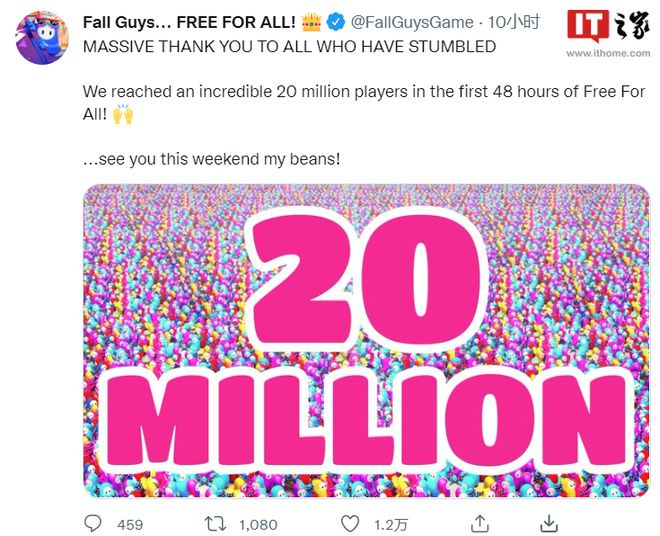Screen dimensions: 660x536
Task: Open the Fall Guys profile avatar
Action: pyautogui.click(x=40, y=40)
